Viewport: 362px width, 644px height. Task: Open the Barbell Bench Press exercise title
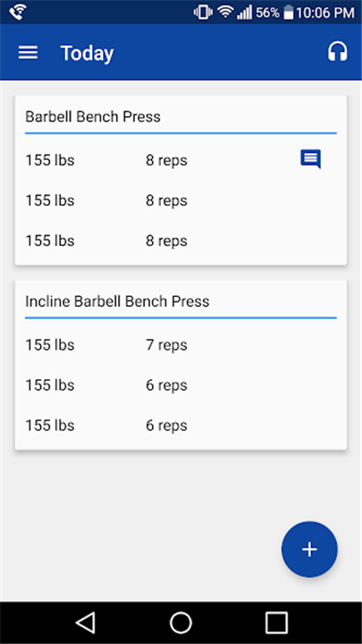(93, 116)
